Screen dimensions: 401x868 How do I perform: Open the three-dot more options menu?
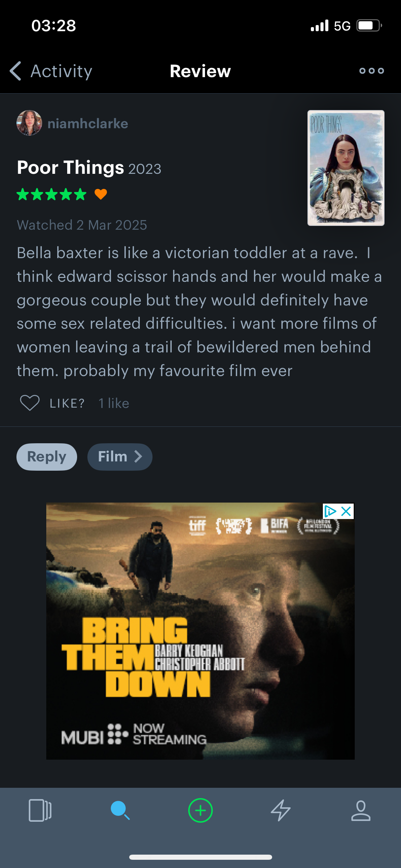coord(372,71)
